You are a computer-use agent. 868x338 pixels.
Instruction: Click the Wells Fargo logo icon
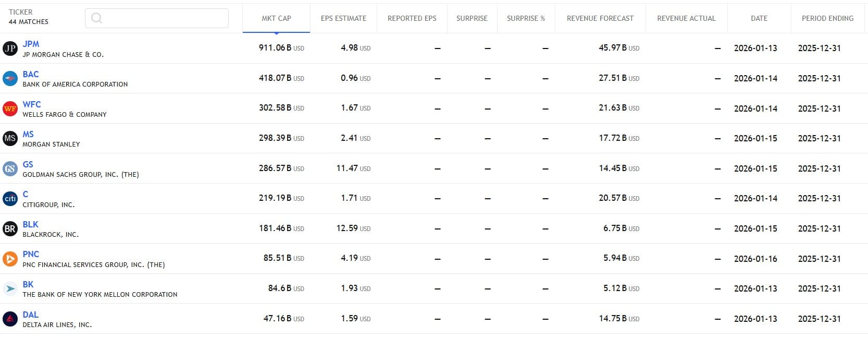(10, 108)
